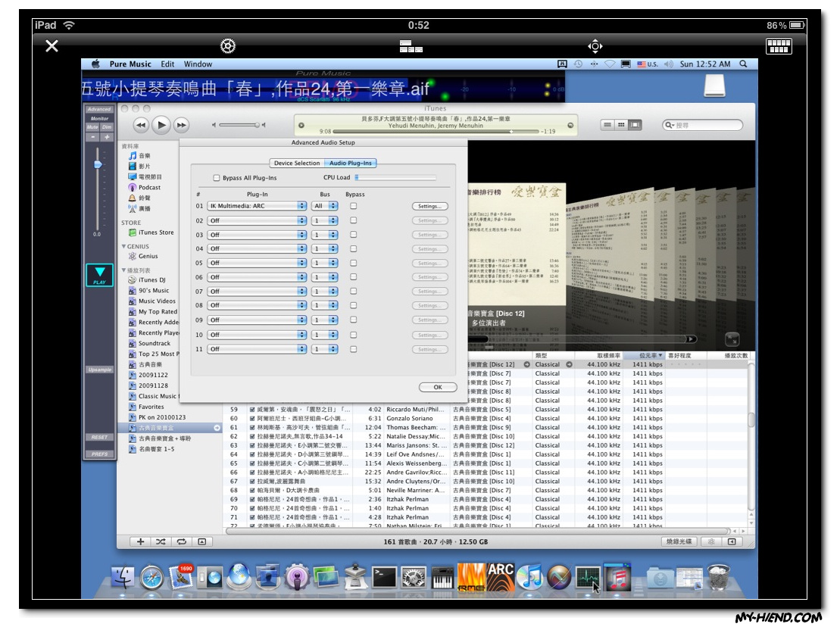Switch iTunes to Cover Flow view
Viewport: 840px width, 627px height.
click(x=635, y=125)
